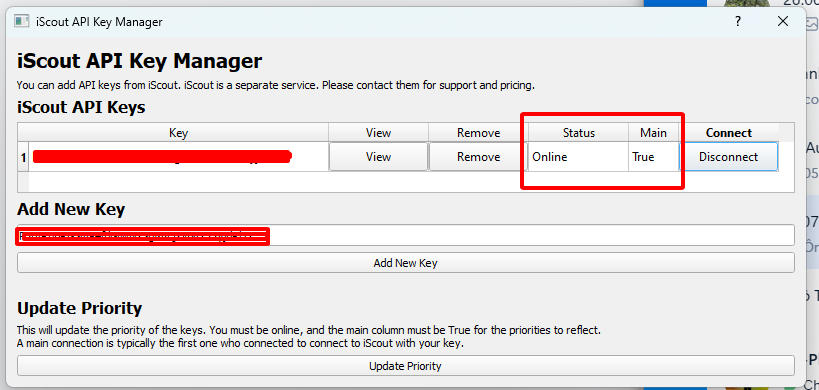This screenshot has height=390, width=819.
Task: Select the True cell in Main column
Action: tap(653, 157)
